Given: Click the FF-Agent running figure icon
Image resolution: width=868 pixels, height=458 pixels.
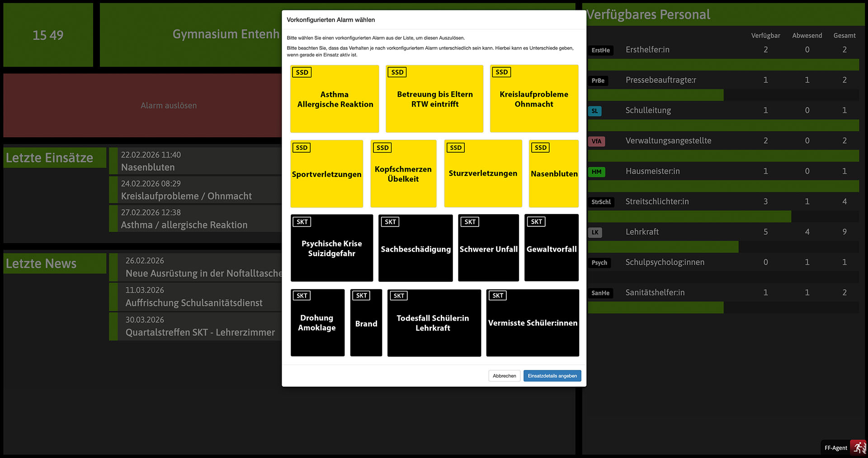Looking at the screenshot, I should click(x=858, y=448).
